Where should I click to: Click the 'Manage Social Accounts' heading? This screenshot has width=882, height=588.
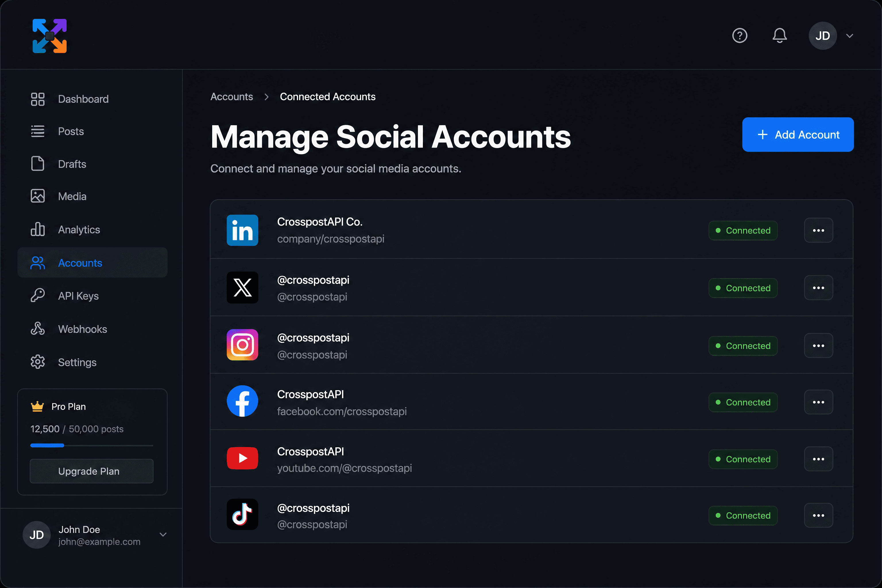pyautogui.click(x=390, y=137)
